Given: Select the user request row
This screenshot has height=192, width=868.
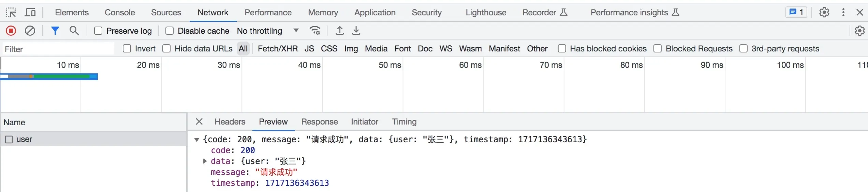Looking at the screenshot, I should click(24, 139).
